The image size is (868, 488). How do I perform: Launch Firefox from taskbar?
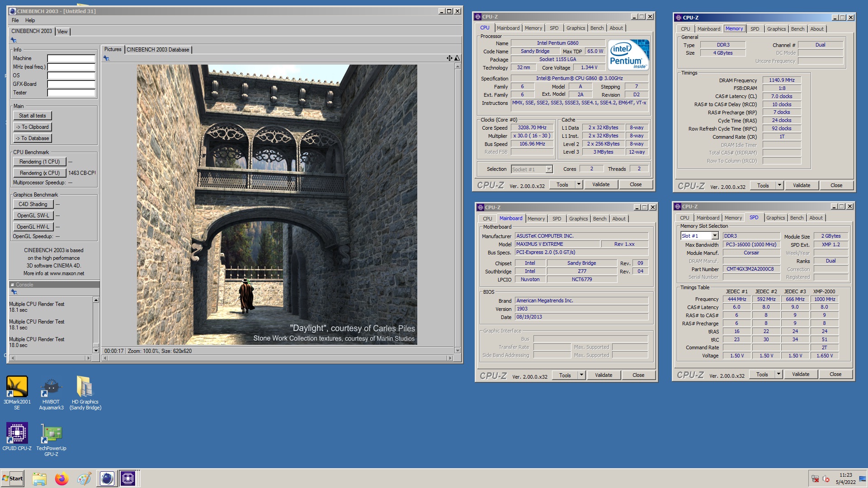[x=62, y=479]
